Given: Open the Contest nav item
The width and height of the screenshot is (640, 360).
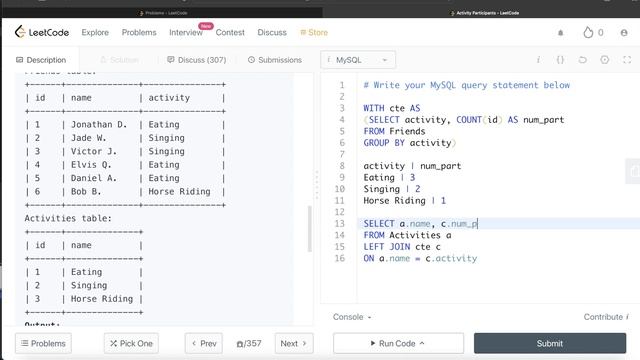Looking at the screenshot, I should 230,32.
